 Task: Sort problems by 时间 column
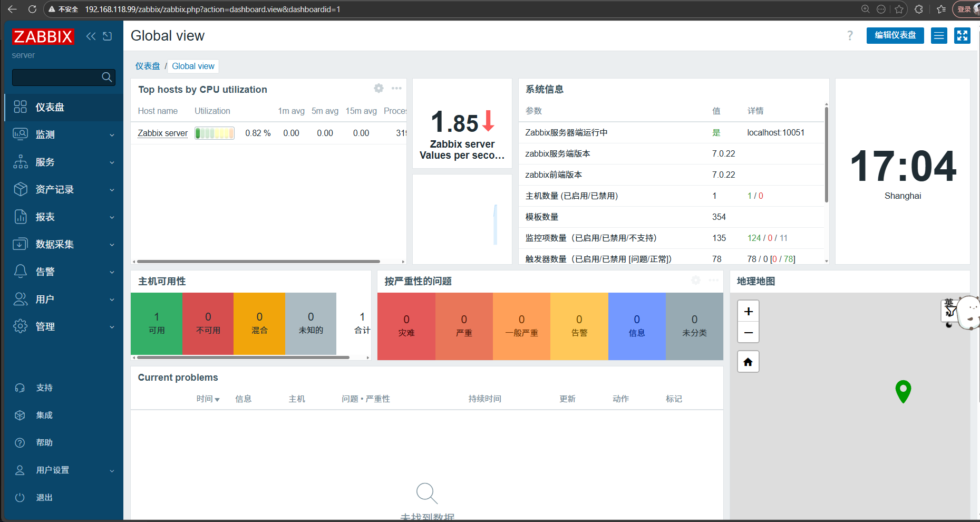(208, 399)
